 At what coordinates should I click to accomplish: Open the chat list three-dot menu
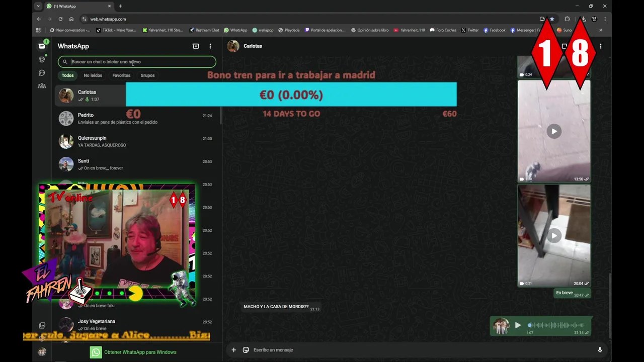(x=210, y=46)
